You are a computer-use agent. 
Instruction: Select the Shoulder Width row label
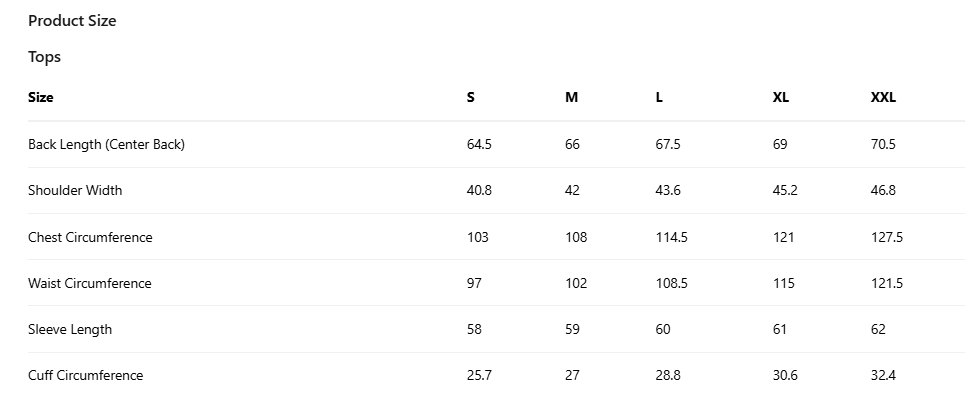(x=75, y=190)
